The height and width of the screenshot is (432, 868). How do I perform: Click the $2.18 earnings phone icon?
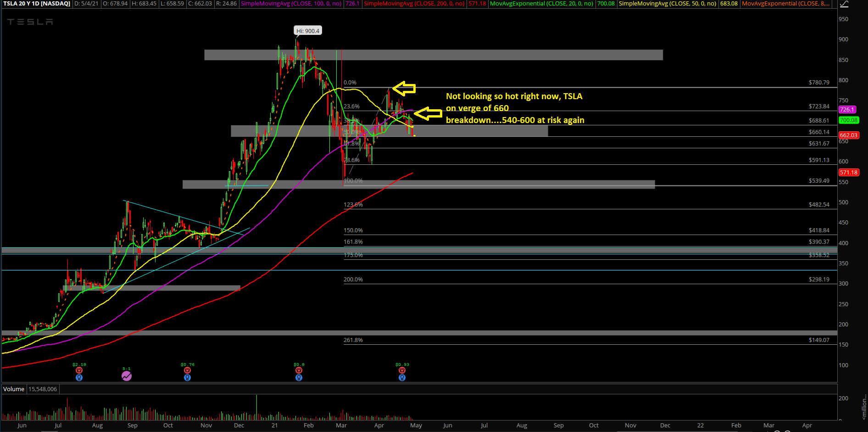pyautogui.click(x=79, y=370)
